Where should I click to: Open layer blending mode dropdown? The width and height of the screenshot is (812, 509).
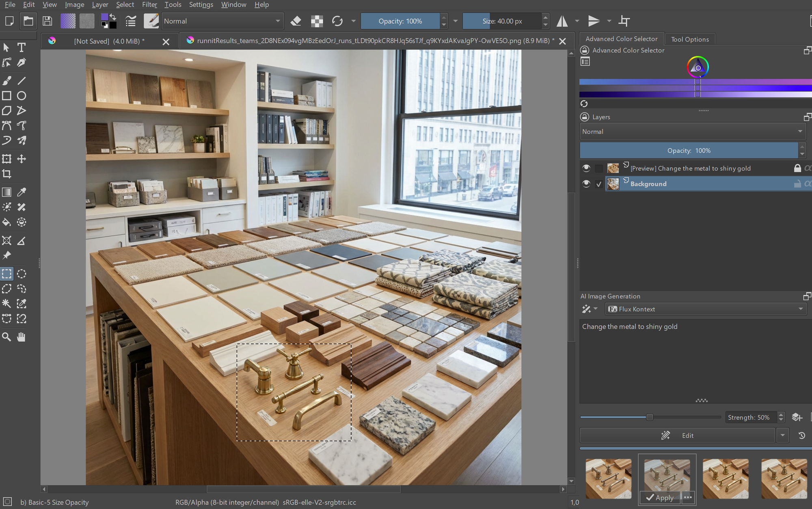coord(692,132)
